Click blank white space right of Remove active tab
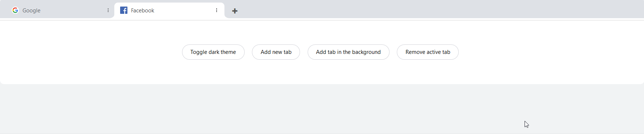Image resolution: width=644 pixels, height=134 pixels. (x=550, y=52)
